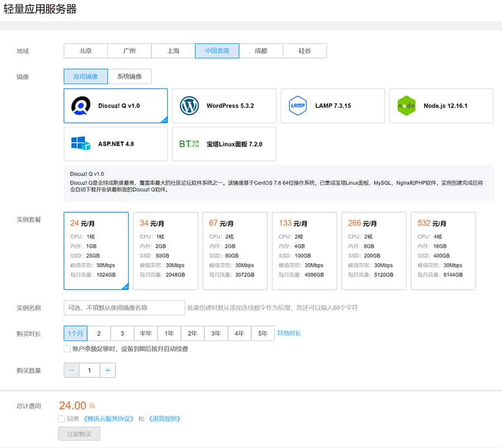Select 2年 purchase duration
This screenshot has height=448, width=502.
192,333
